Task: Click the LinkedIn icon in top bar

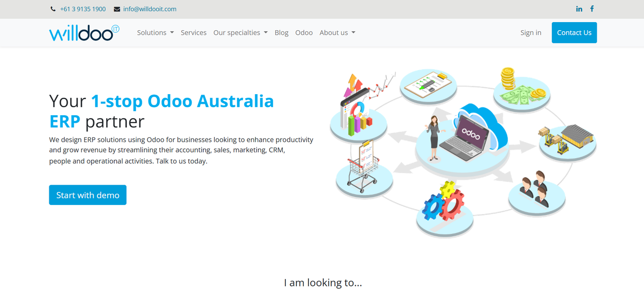Action: tap(579, 9)
